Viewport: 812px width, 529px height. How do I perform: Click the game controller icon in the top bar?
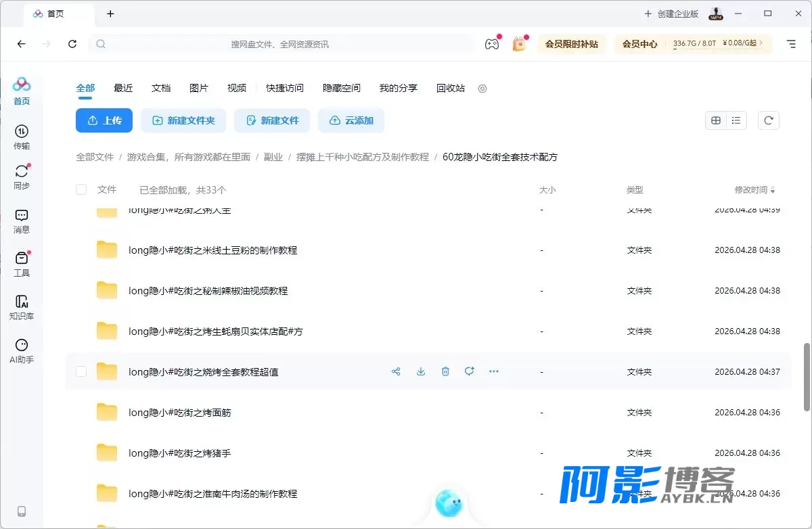(492, 44)
